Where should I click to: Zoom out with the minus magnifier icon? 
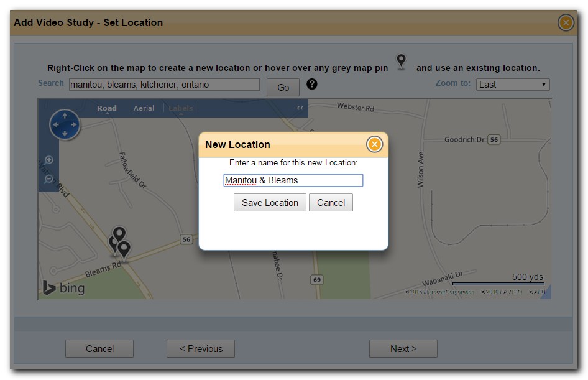[x=50, y=180]
